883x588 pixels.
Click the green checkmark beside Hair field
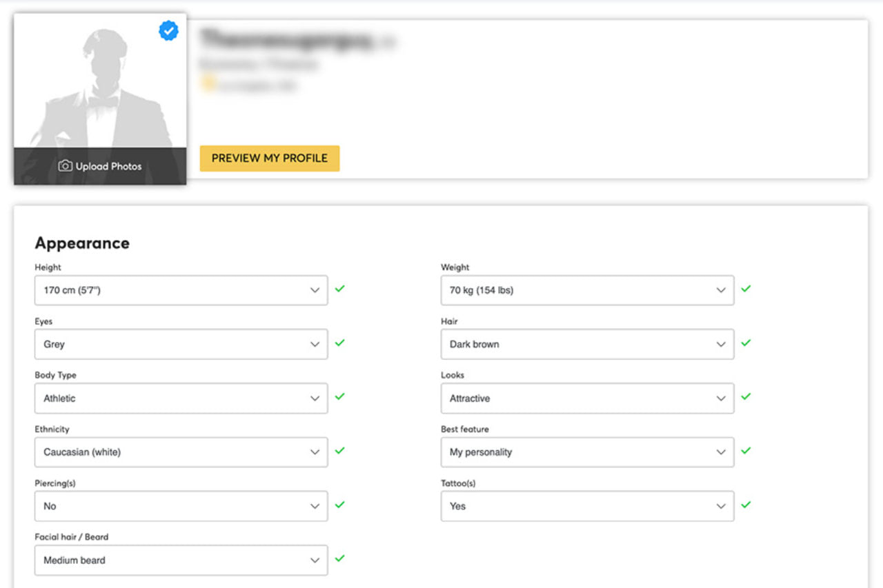click(x=746, y=343)
